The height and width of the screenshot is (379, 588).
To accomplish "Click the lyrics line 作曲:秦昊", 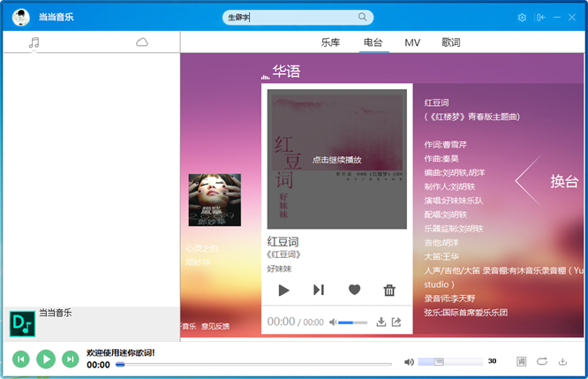I will 441,159.
